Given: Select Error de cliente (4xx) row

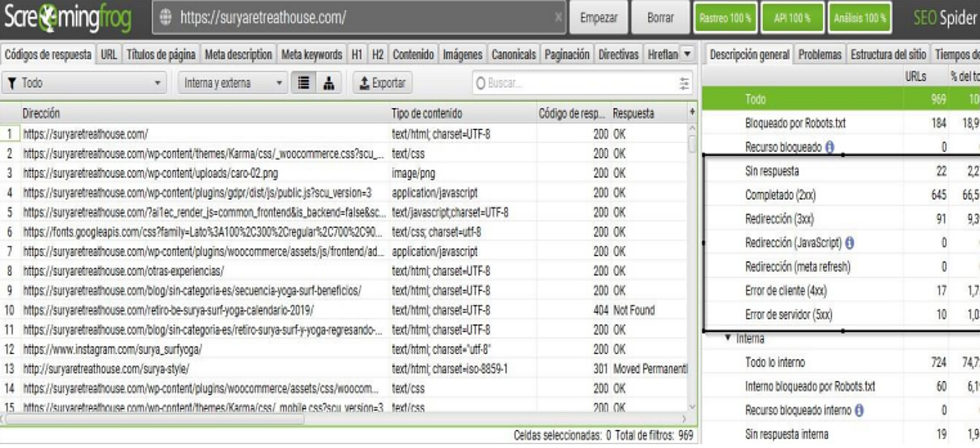Looking at the screenshot, I should (x=841, y=291).
